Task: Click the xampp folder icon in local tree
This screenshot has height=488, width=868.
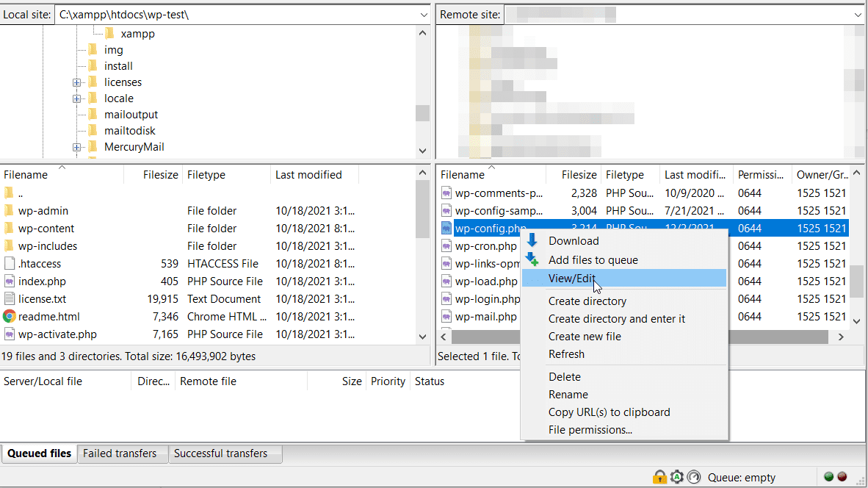Action: pyautogui.click(x=109, y=33)
